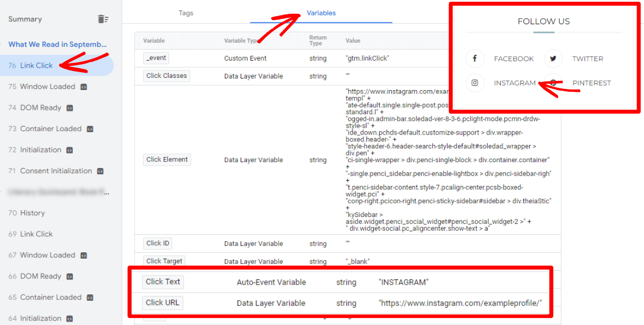Click the Click Element variable chip
Image resolution: width=644 pixels, height=325 pixels.
[x=167, y=160]
